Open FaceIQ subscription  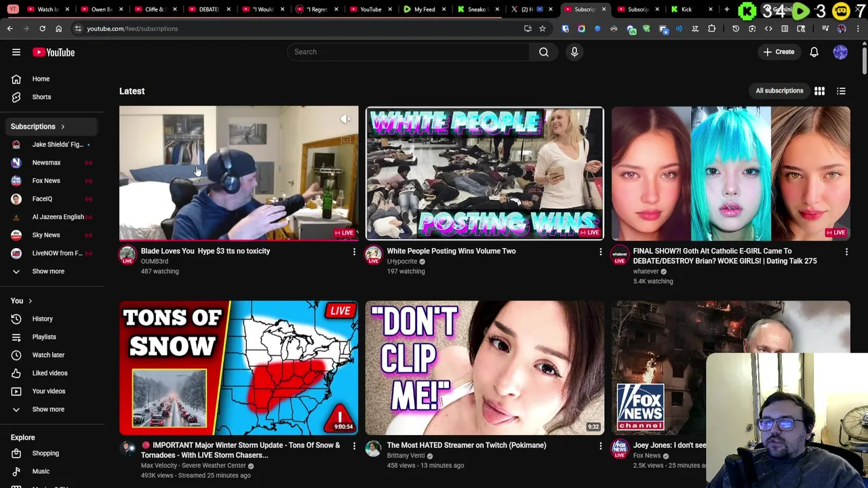(x=52, y=199)
